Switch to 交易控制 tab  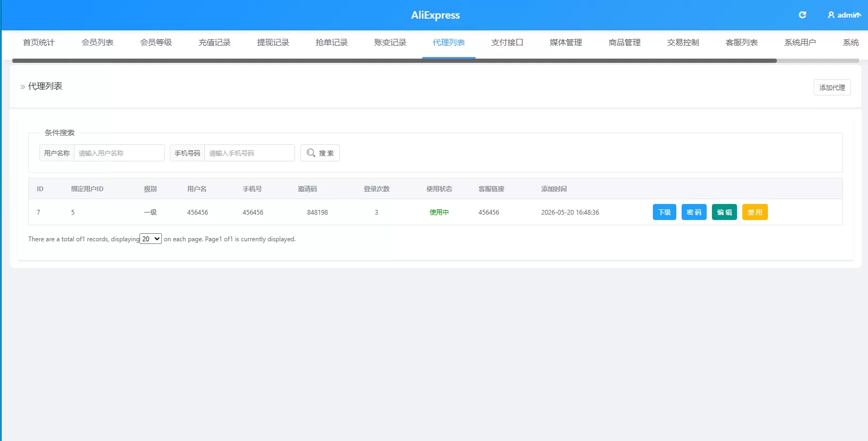click(x=683, y=43)
